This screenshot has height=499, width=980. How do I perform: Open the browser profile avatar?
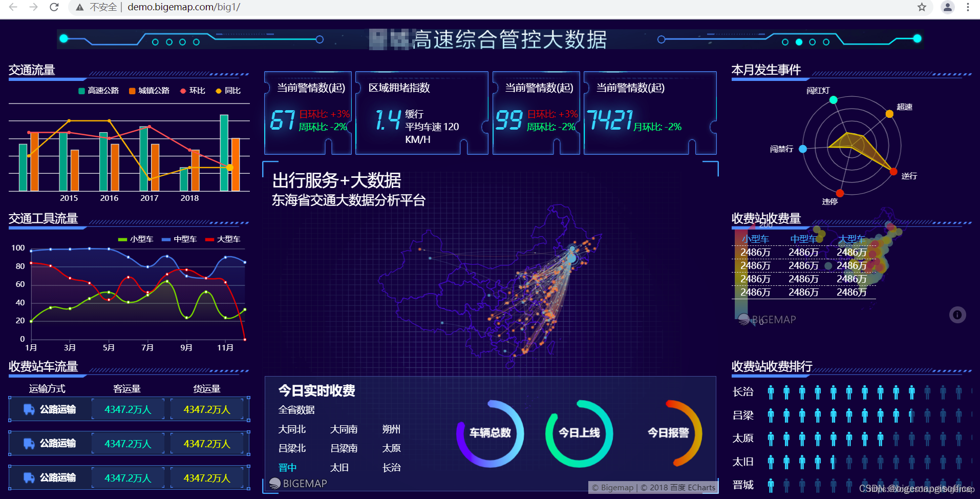pos(948,7)
